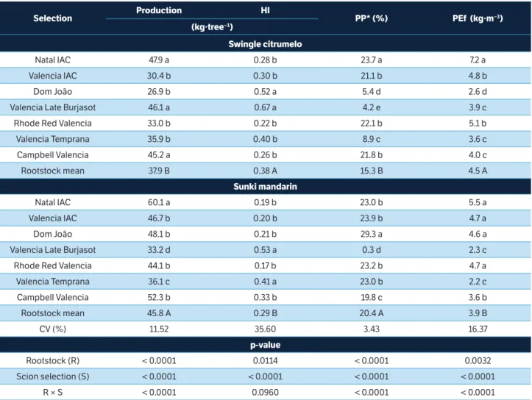532x400 pixels.
Task: Select the value '35.9 b'
Action: click(x=159, y=139)
